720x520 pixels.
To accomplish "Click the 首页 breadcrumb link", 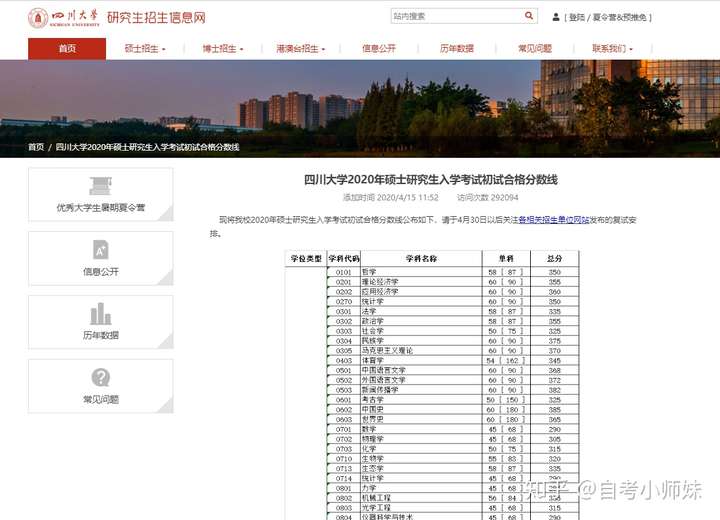I will (x=36, y=147).
